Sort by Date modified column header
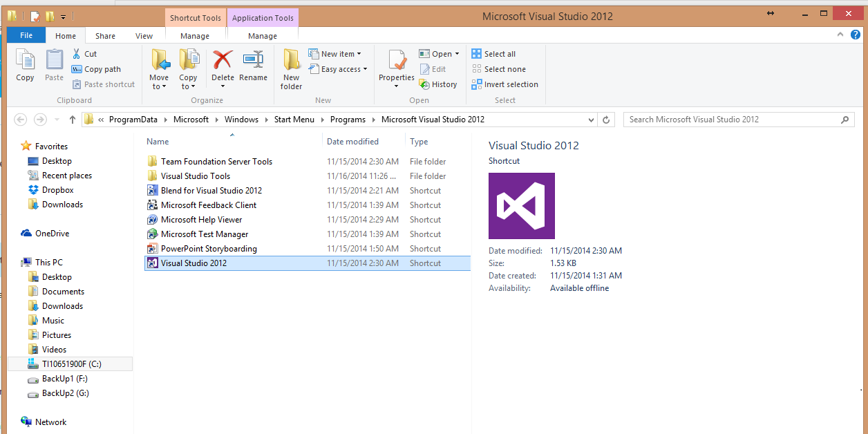 [352, 142]
